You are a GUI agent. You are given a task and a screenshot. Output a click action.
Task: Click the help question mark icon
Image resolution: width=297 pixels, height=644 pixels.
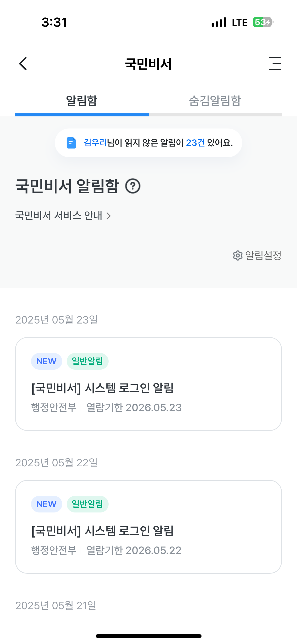tap(133, 186)
